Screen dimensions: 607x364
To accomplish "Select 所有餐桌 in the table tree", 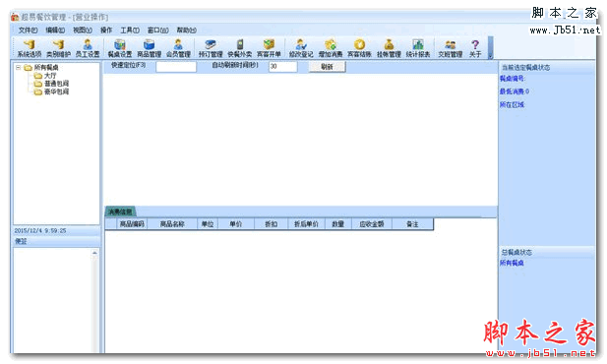I will pyautogui.click(x=46, y=67).
